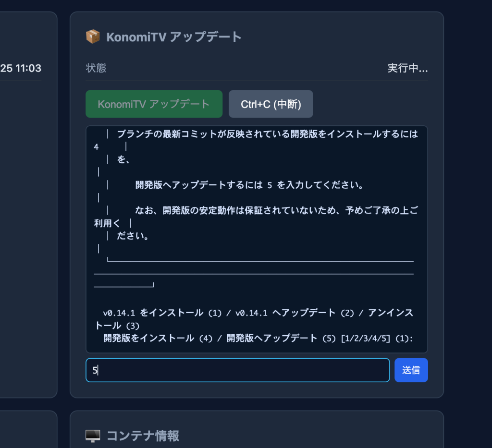Click the package box icon beside KonomiTV title
The image size is (492, 448).
click(x=93, y=37)
